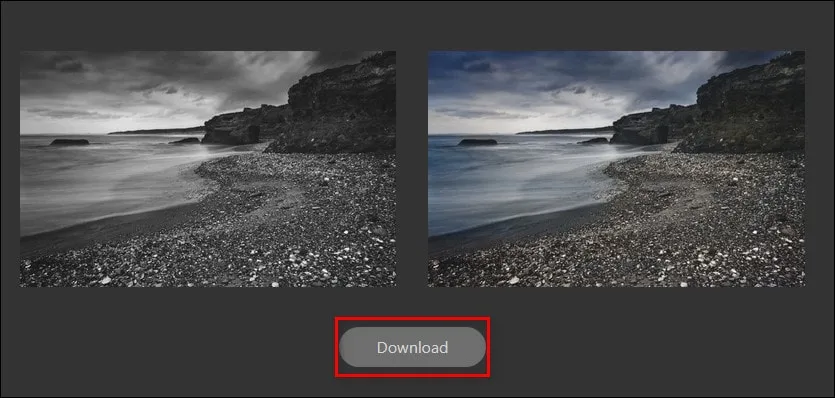The image size is (835, 398).
Task: Click the bright horizon sky in grayscale photo
Action: click(107, 124)
